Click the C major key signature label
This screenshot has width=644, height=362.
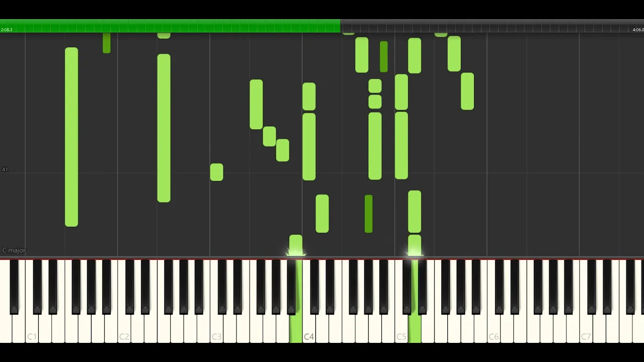click(x=14, y=250)
